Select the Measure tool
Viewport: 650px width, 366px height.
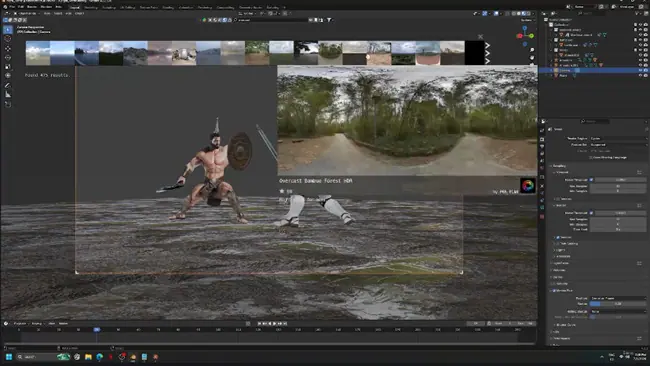coord(8,95)
